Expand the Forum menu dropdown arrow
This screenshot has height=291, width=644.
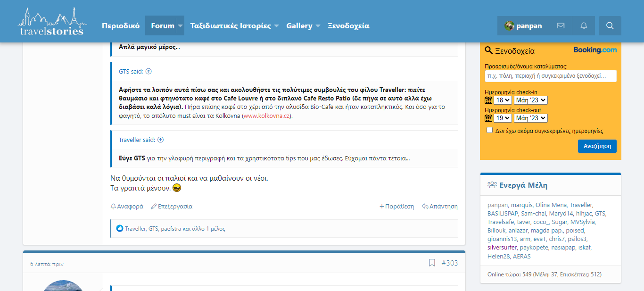180,26
